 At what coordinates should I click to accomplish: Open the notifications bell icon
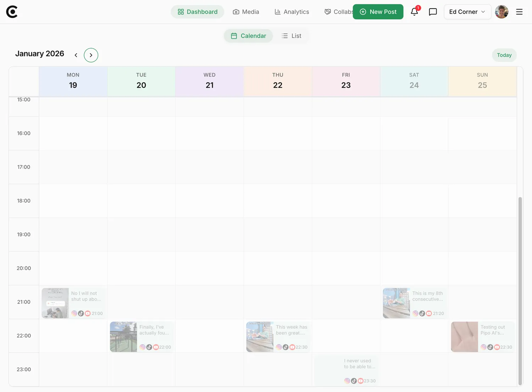(x=414, y=12)
